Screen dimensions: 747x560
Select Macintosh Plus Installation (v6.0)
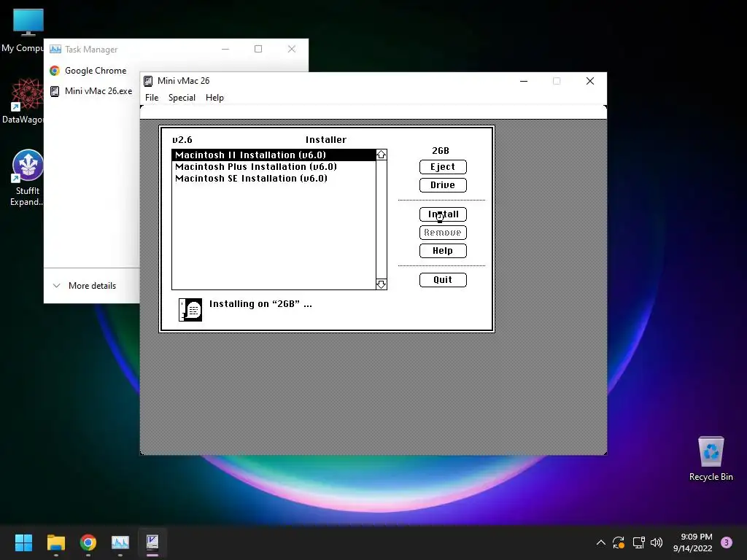(x=274, y=167)
